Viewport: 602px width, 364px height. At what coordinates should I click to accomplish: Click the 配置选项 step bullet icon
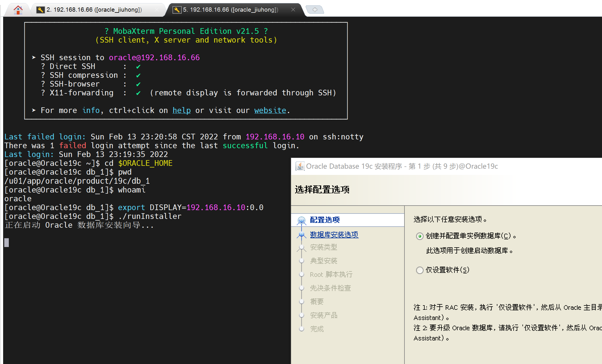click(x=302, y=220)
